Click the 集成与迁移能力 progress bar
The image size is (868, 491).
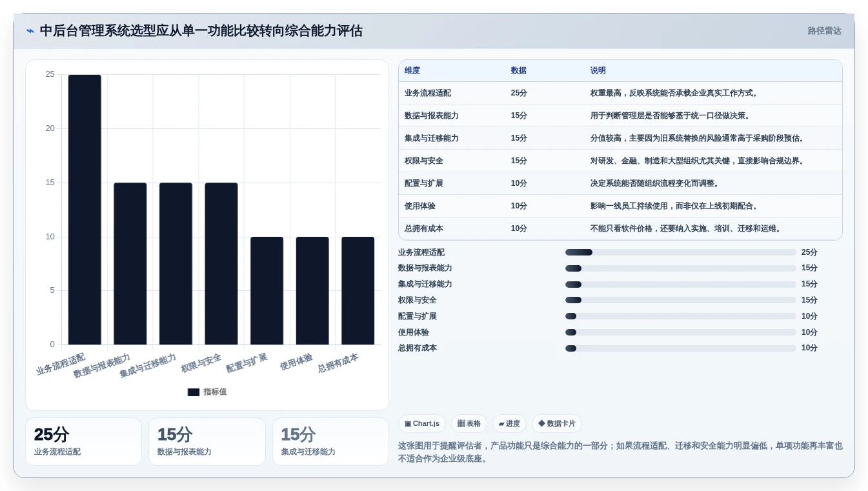click(x=681, y=285)
